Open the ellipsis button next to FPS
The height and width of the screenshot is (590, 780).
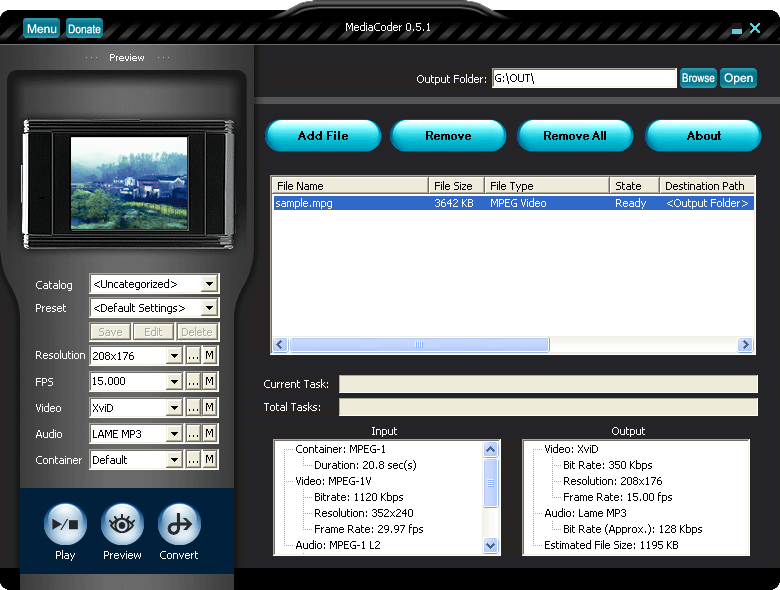click(193, 381)
